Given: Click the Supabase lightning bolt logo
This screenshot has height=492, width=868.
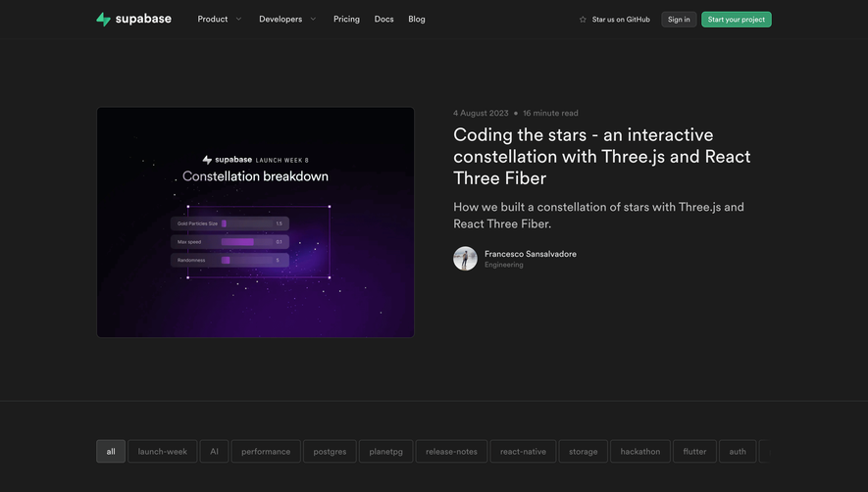Looking at the screenshot, I should [x=103, y=20].
